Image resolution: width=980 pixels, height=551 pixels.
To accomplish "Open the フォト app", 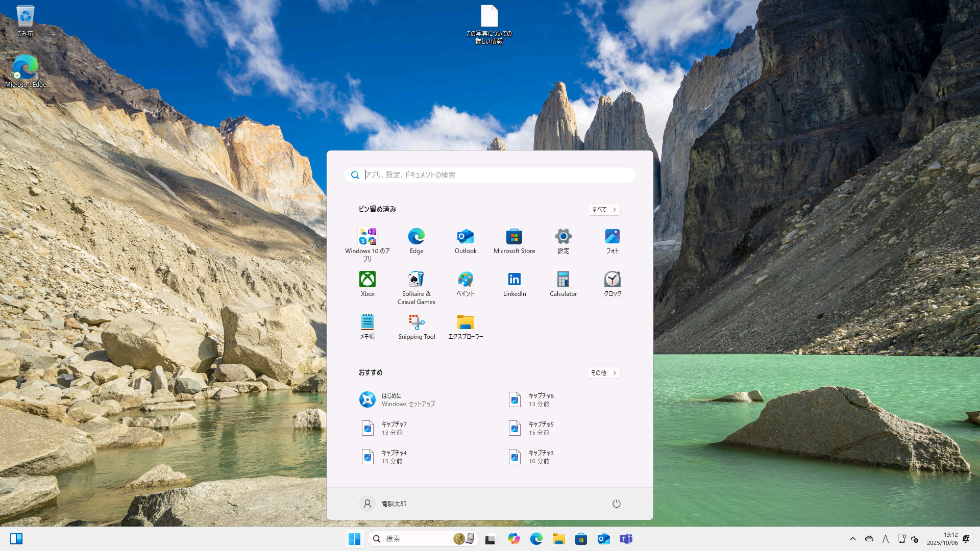I will pos(612,241).
